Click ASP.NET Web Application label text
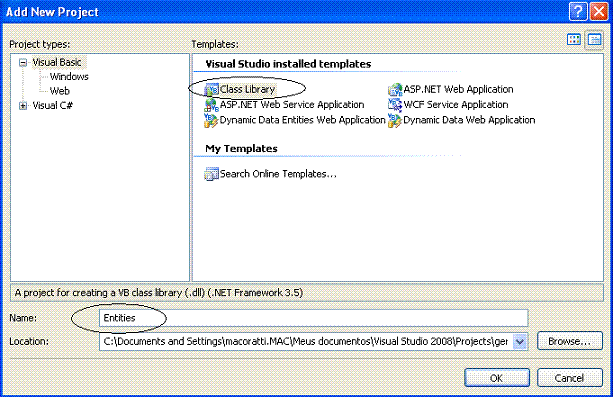613x397 pixels. [459, 90]
